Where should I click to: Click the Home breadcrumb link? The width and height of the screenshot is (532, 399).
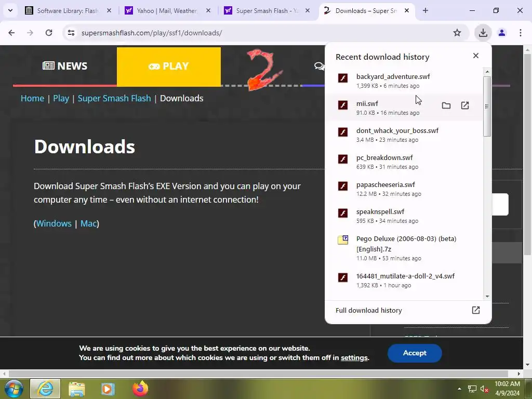(32, 98)
